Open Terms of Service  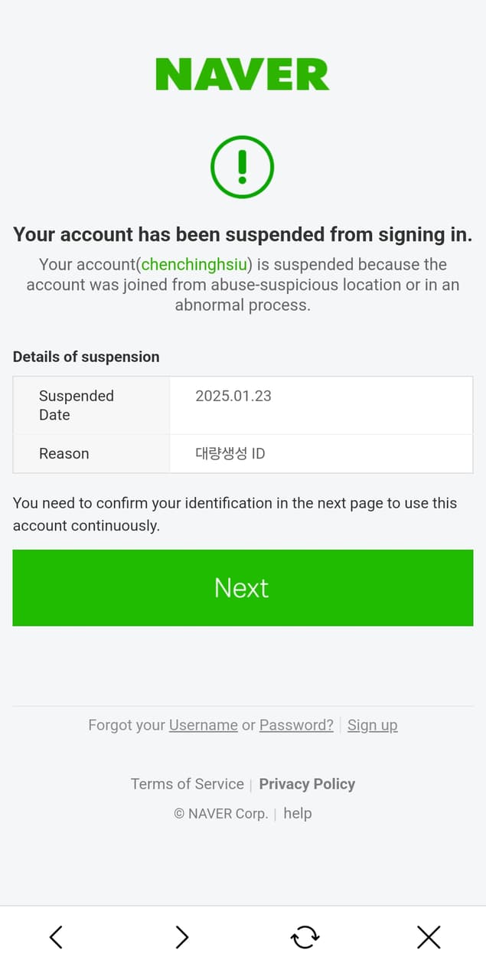click(187, 784)
